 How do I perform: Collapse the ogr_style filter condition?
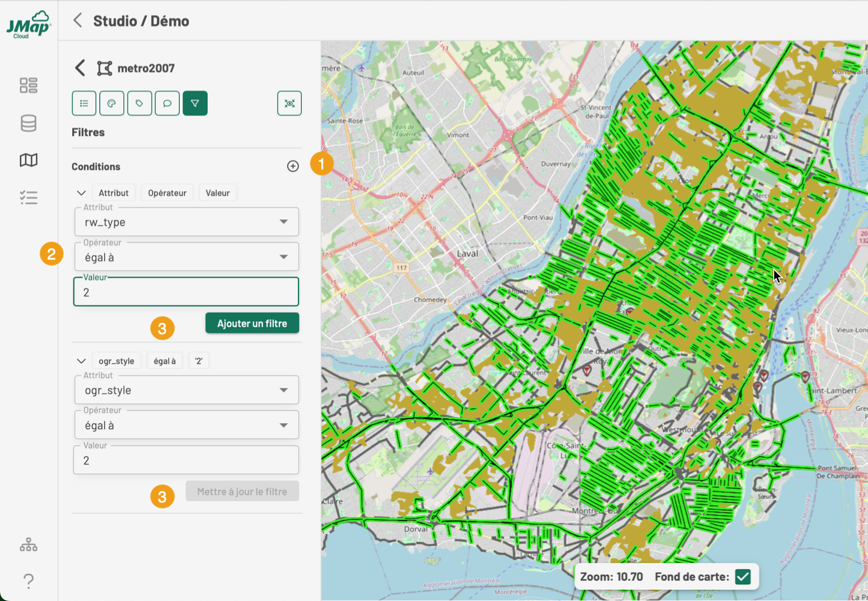(x=81, y=361)
